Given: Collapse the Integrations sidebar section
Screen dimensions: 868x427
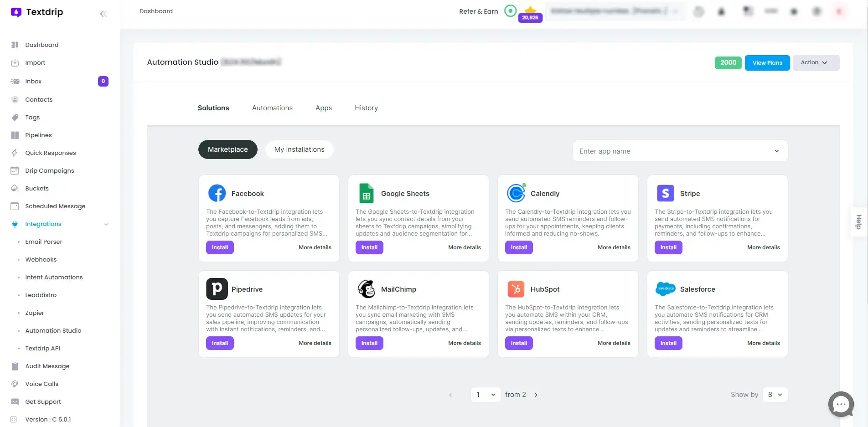Looking at the screenshot, I should 106,224.
